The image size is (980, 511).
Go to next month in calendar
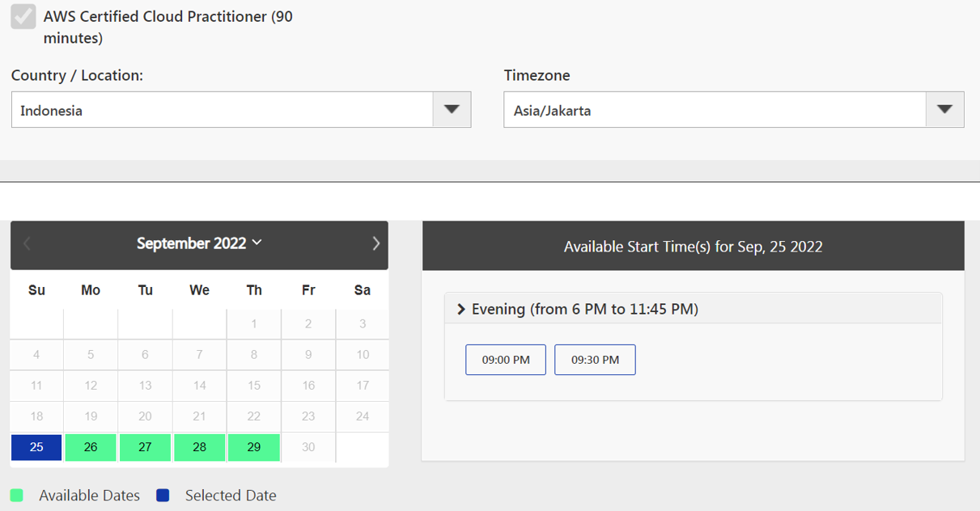click(x=375, y=243)
